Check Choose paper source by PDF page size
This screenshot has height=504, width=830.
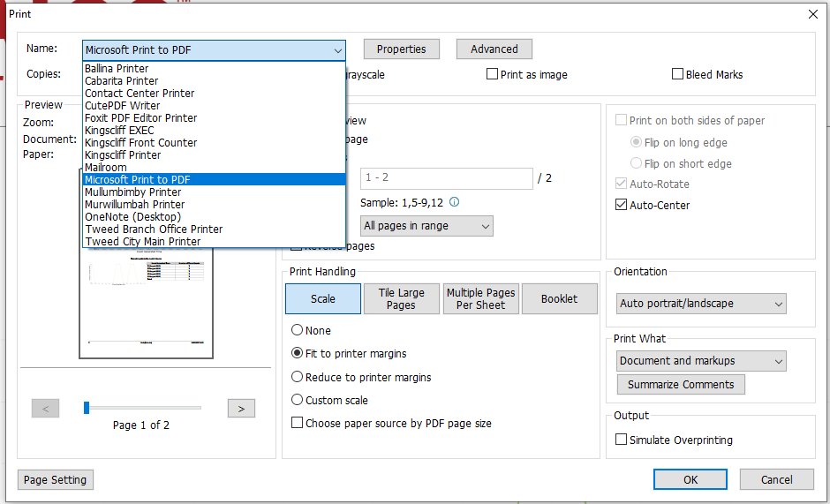pos(297,423)
